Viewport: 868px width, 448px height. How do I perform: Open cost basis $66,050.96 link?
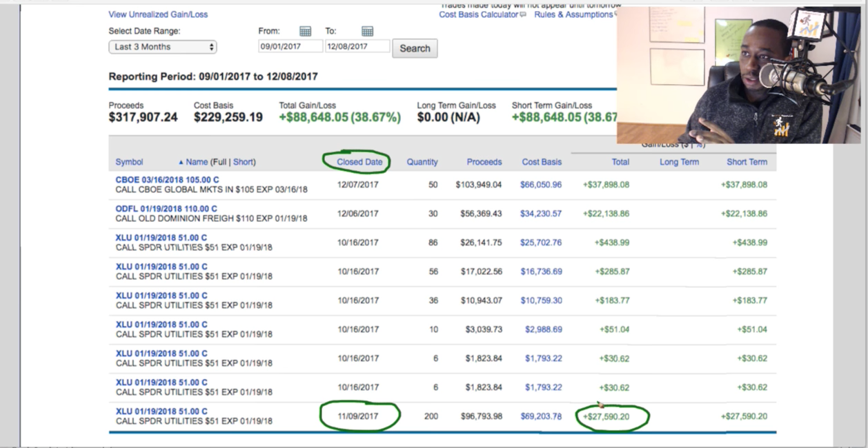[541, 185]
